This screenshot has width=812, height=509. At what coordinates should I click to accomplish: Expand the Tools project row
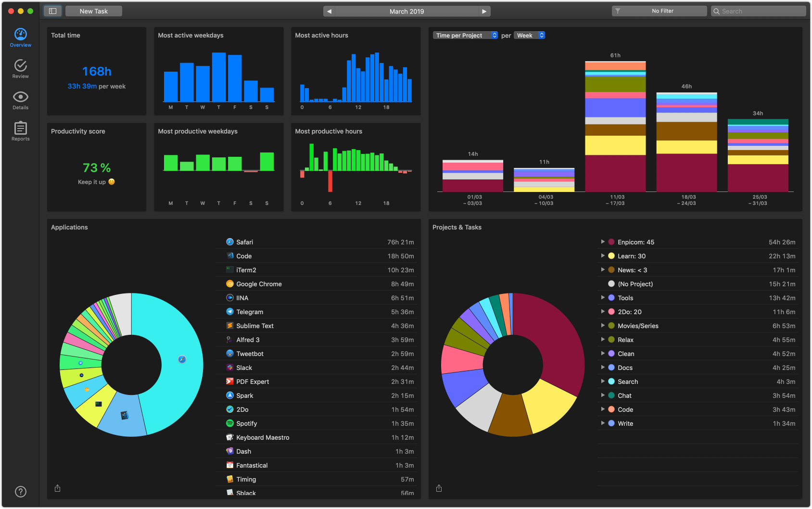[603, 297]
